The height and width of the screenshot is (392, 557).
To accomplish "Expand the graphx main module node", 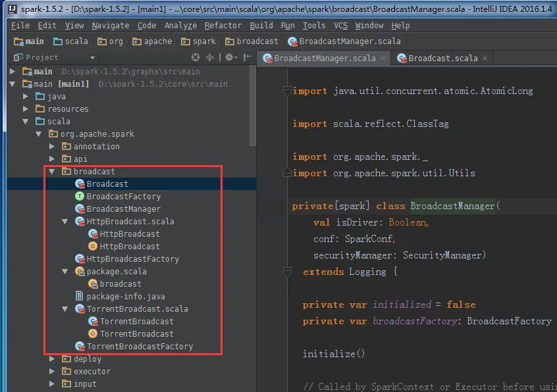I will point(13,71).
